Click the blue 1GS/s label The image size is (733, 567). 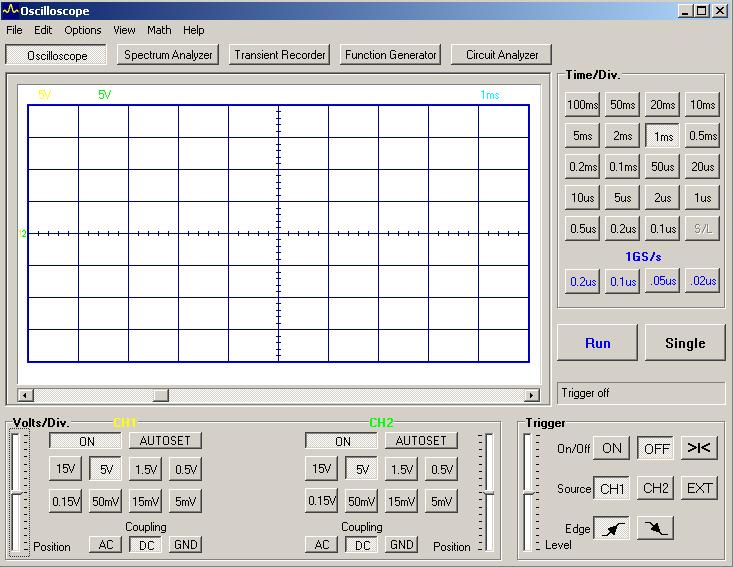click(x=643, y=257)
